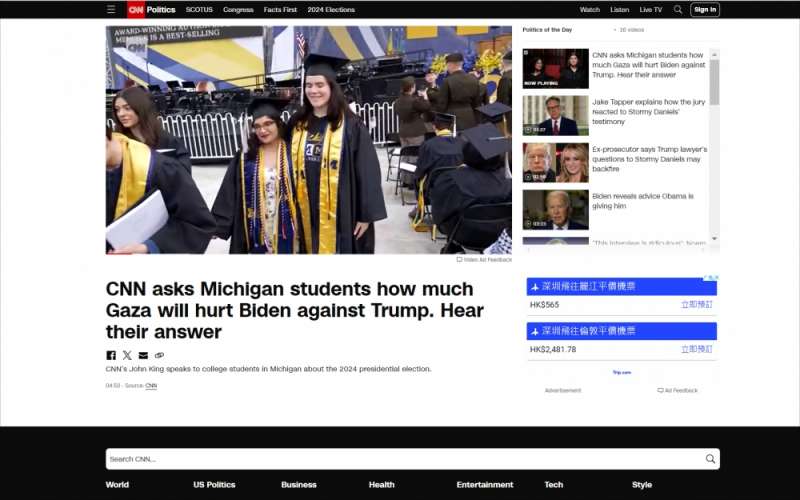Select the now-playing Gaza Biden video thumbnail

(555, 68)
